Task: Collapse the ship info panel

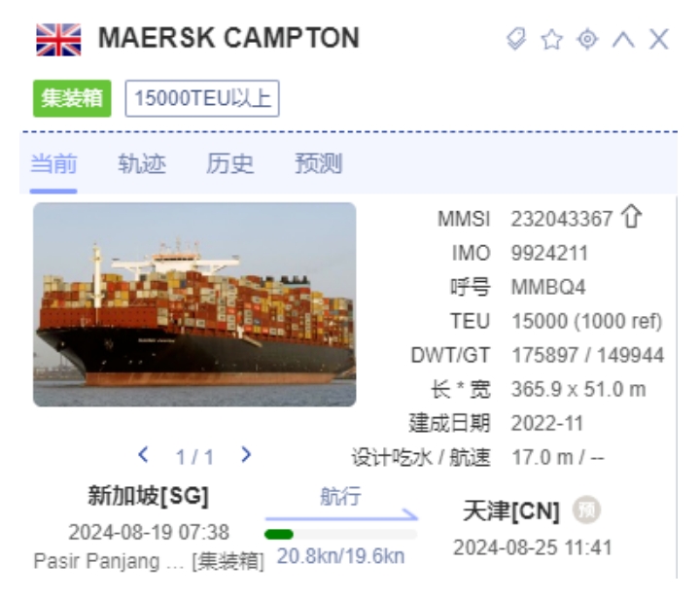Action: click(623, 39)
